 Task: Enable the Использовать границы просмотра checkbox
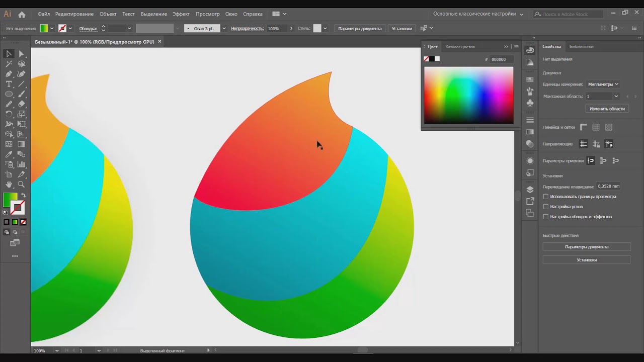click(x=546, y=197)
